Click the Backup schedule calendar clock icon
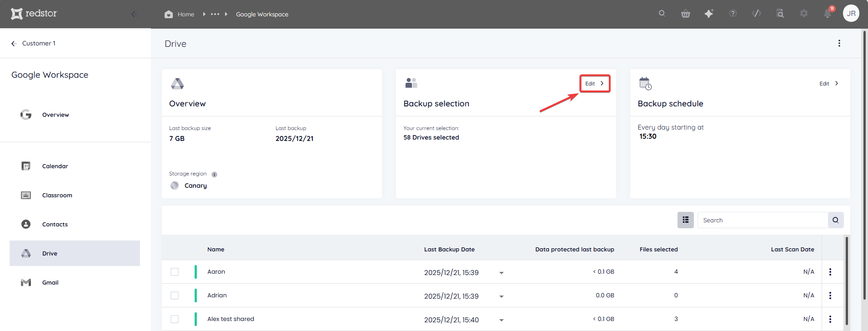The width and height of the screenshot is (868, 331). (645, 84)
